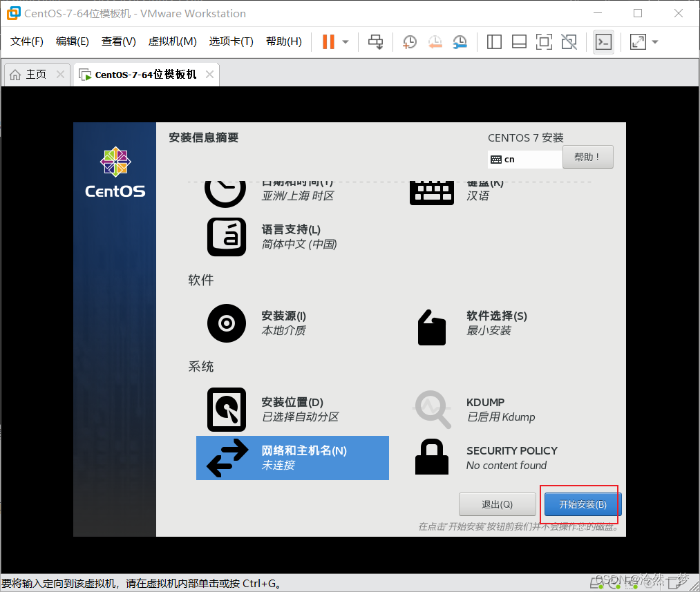Viewport: 700px width, 592px height.
Task: Close the CentOS-7-64位模板机 tab
Action: [x=209, y=74]
